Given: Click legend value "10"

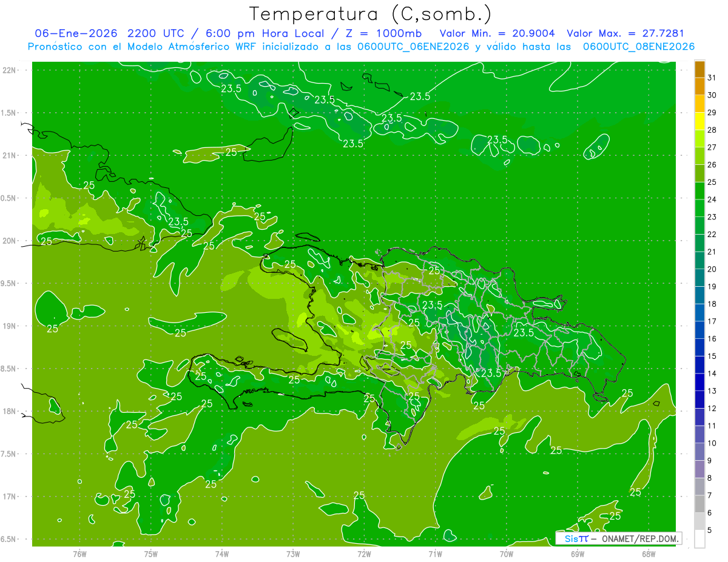Looking at the screenshot, I should 712,443.
